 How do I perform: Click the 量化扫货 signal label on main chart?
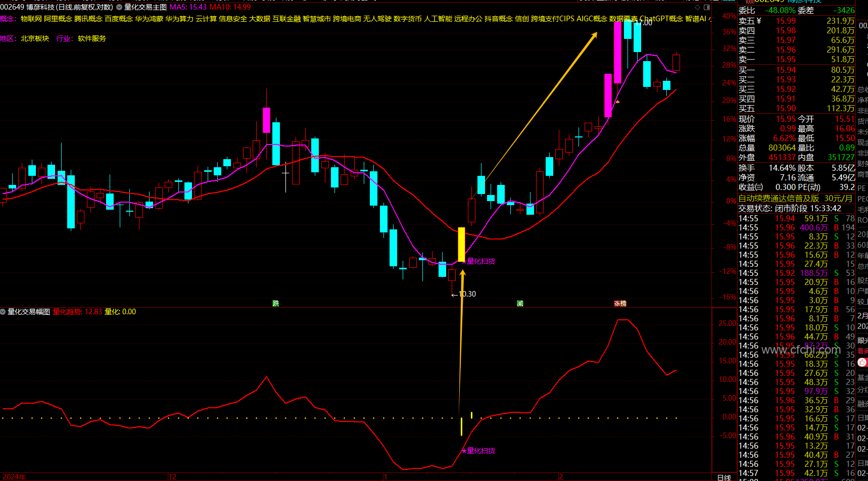[480, 261]
